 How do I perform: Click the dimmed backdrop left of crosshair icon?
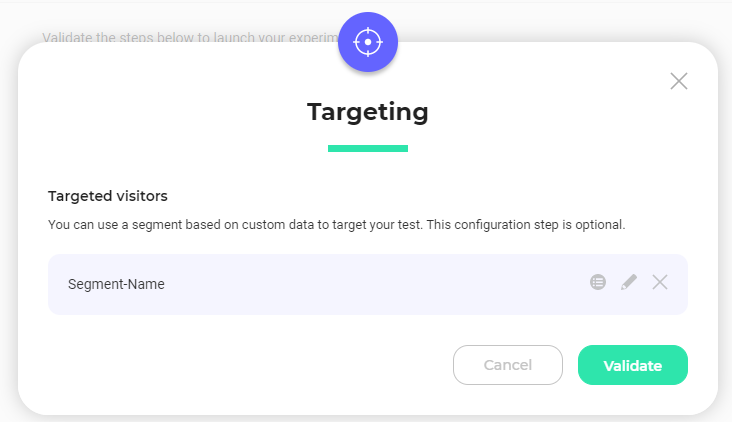click(x=187, y=19)
